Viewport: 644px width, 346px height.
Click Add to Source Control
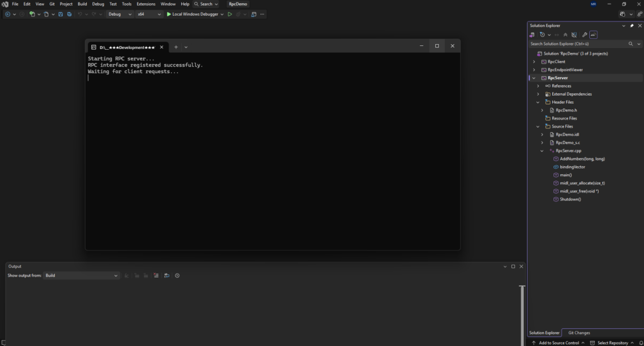[x=558, y=343]
